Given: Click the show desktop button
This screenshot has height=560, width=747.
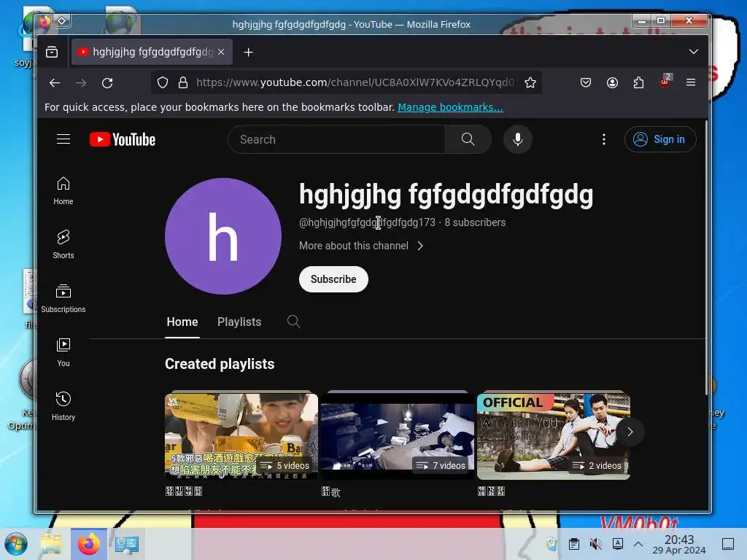Looking at the screenshot, I should 728,544.
